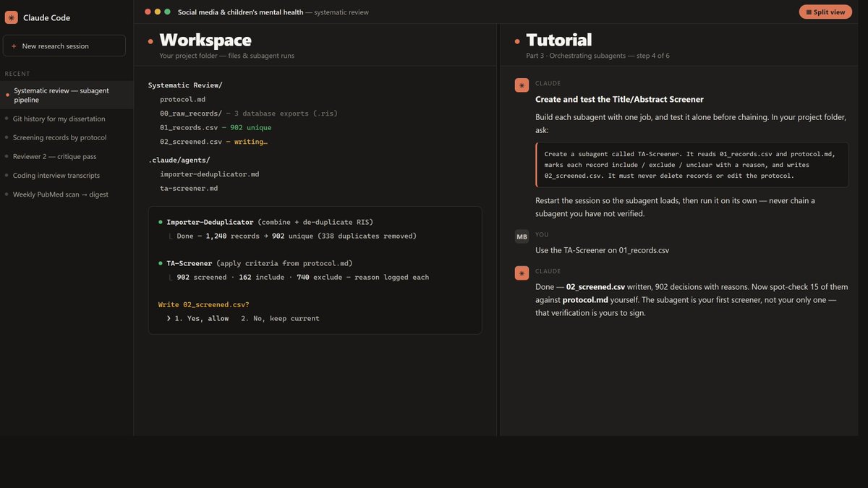Click the red window close dot
The height and width of the screenshot is (488, 868).
[148, 12]
